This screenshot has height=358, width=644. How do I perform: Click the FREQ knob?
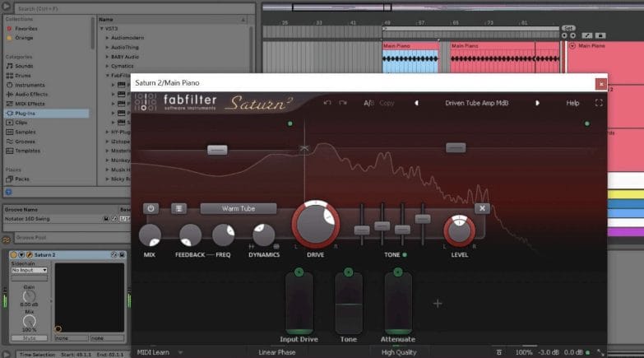pos(224,235)
